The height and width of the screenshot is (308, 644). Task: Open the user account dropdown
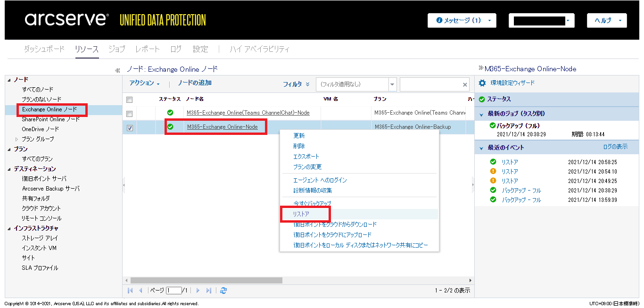point(542,20)
